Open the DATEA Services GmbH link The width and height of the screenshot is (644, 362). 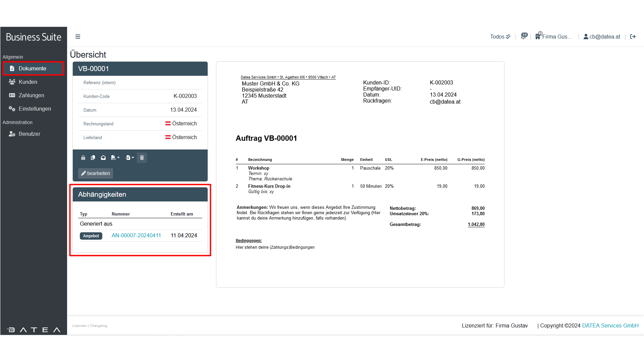pos(610,325)
